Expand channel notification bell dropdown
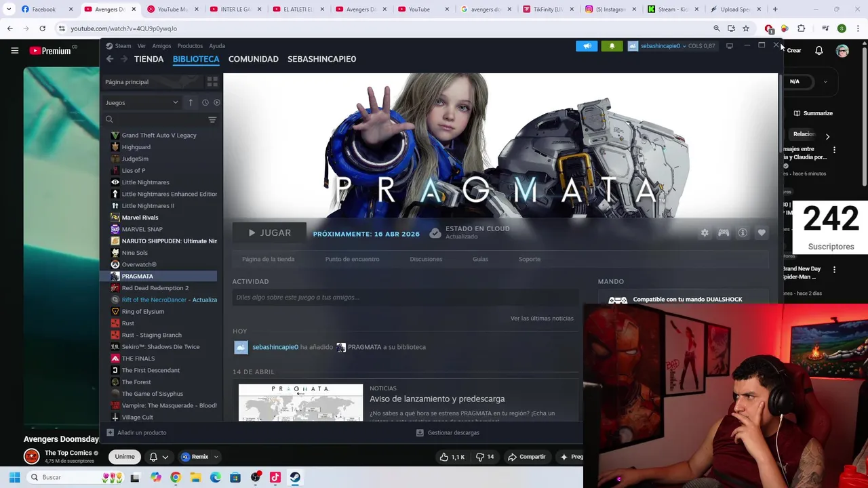 [x=159, y=457]
